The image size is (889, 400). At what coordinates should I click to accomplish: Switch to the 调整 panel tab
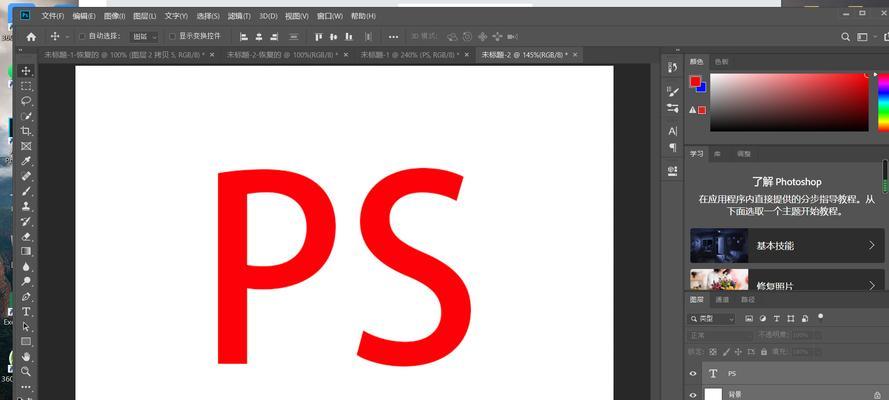pos(743,154)
